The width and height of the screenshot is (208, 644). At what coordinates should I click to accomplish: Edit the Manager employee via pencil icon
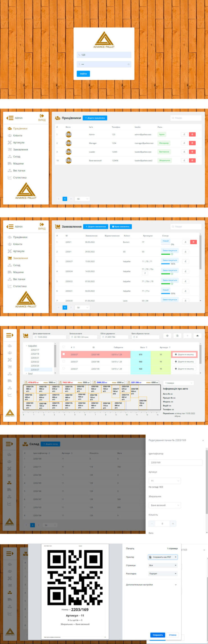[184, 143]
